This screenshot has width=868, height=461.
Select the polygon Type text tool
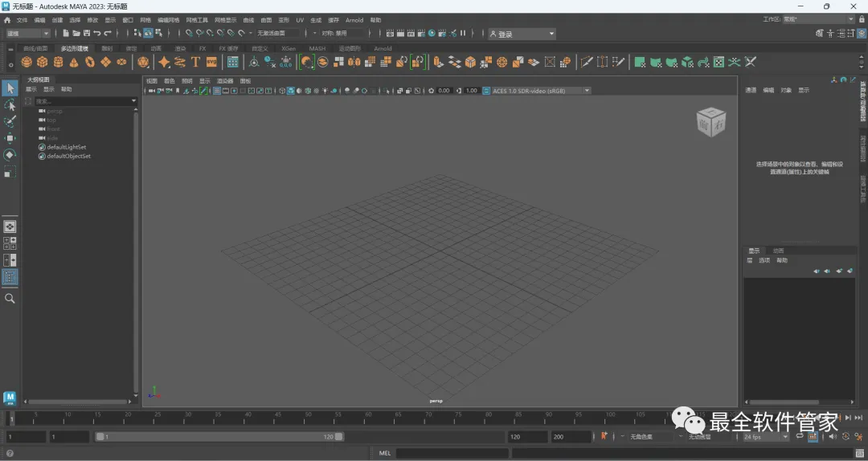(x=195, y=62)
